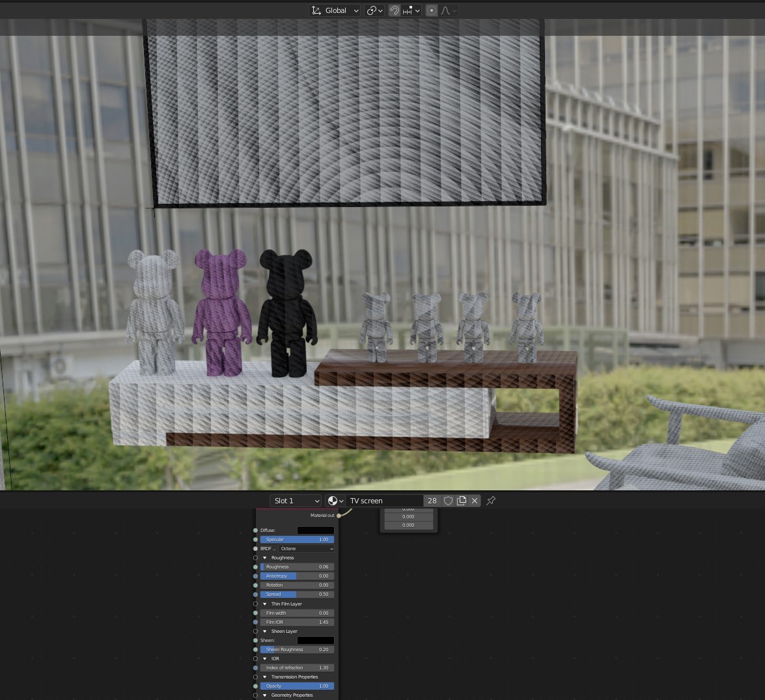This screenshot has width=765, height=700.
Task: Click the Film IOR 1.45 field
Action: [297, 622]
